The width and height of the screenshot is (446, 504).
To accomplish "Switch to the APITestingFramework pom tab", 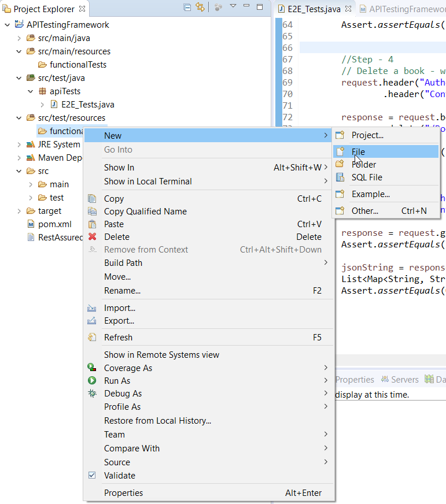I will pos(403,9).
